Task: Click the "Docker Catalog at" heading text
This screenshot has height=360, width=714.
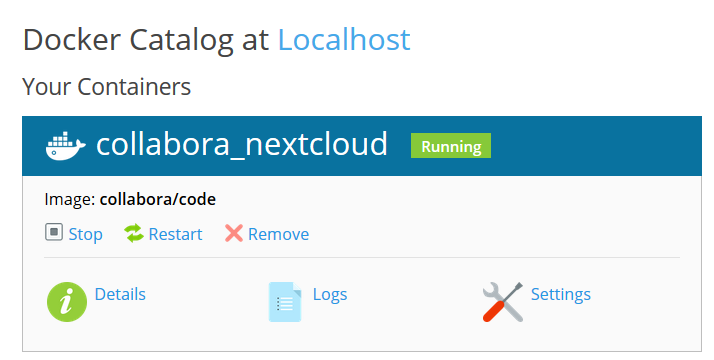Action: tap(146, 40)
